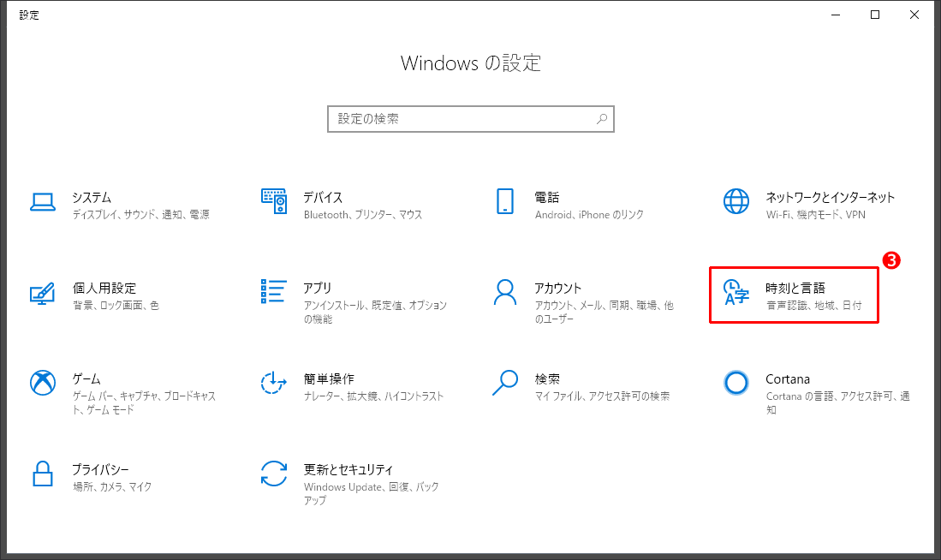Click the text マイ ファイル、アクセス許可の検索
The width and height of the screenshot is (941, 560).
pyautogui.click(x=603, y=396)
